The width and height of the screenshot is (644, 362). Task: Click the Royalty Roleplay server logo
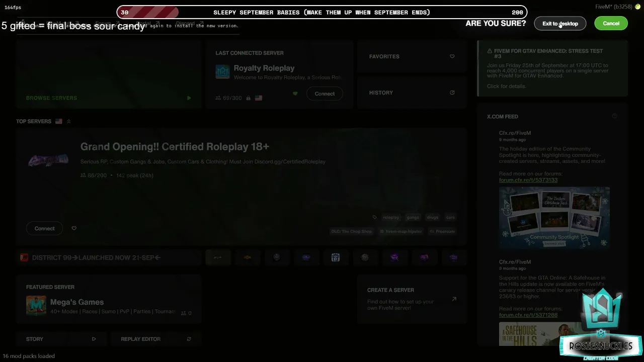[222, 71]
